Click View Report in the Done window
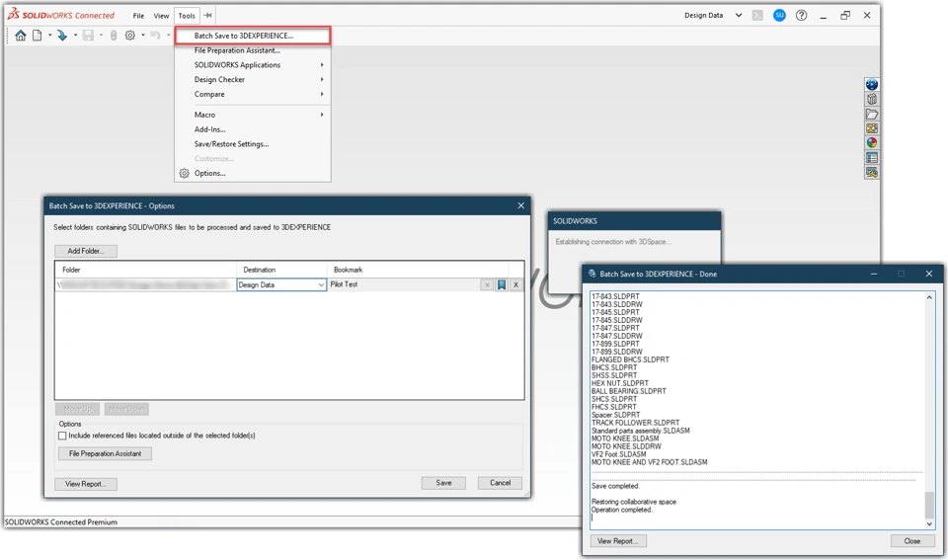Viewport: 948px width, 560px height. [x=618, y=541]
